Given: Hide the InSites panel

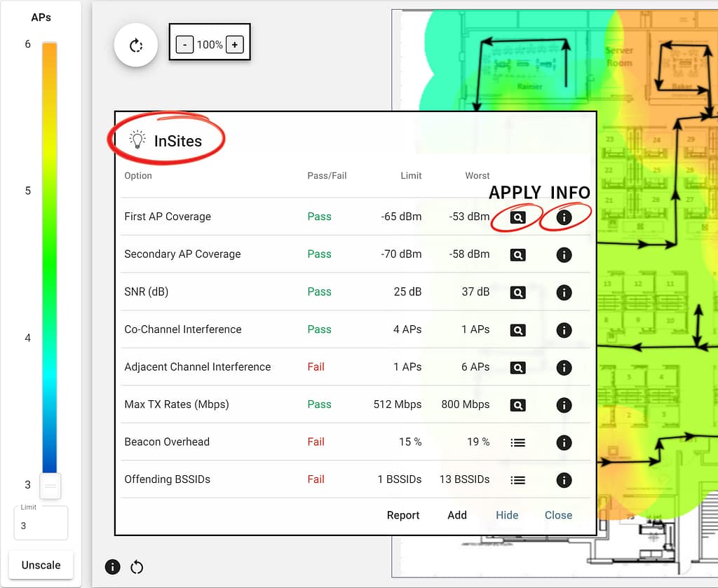Looking at the screenshot, I should (507, 515).
